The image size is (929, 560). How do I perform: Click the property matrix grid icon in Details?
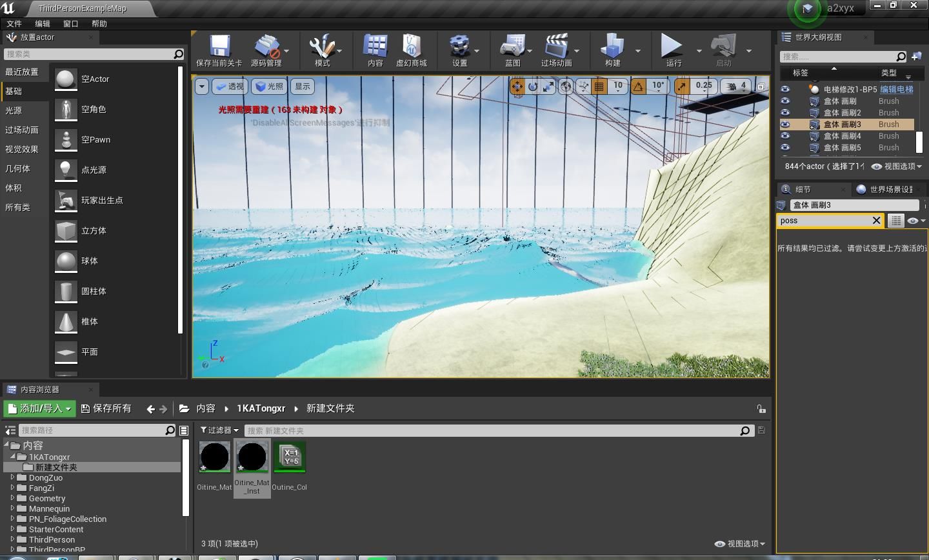pyautogui.click(x=896, y=221)
